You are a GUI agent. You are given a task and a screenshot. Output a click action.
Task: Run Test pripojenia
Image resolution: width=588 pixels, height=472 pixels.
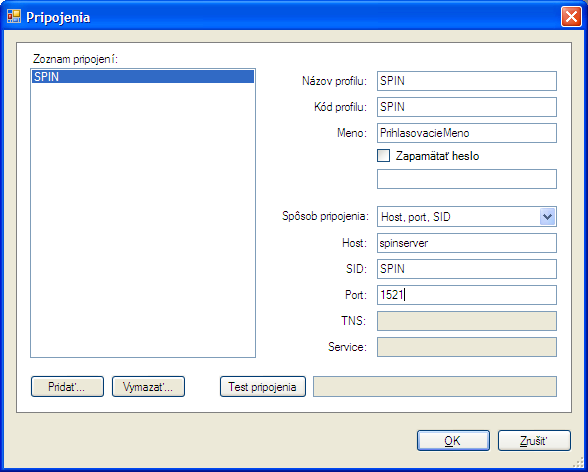[x=262, y=387]
